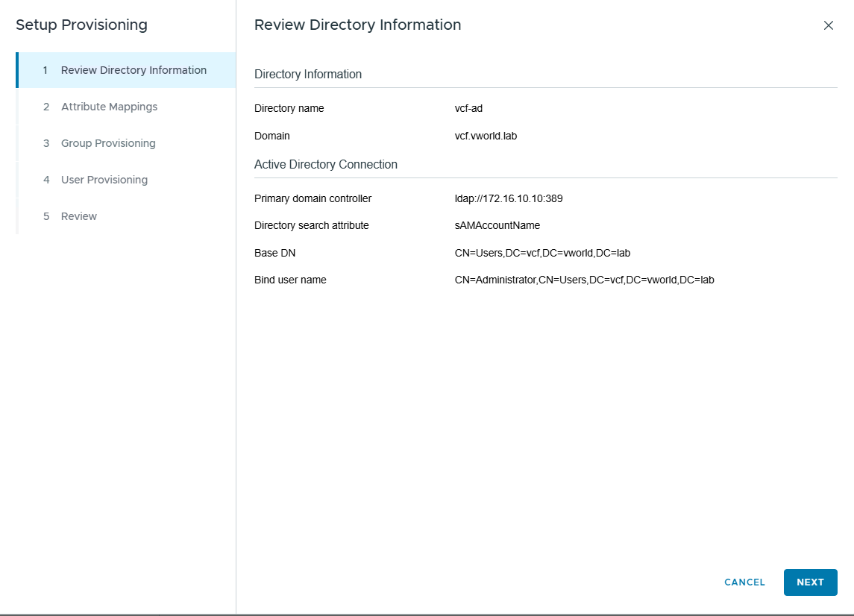This screenshot has width=854, height=616.
Task: Open step 3 Group Provisioning
Action: pyautogui.click(x=108, y=143)
